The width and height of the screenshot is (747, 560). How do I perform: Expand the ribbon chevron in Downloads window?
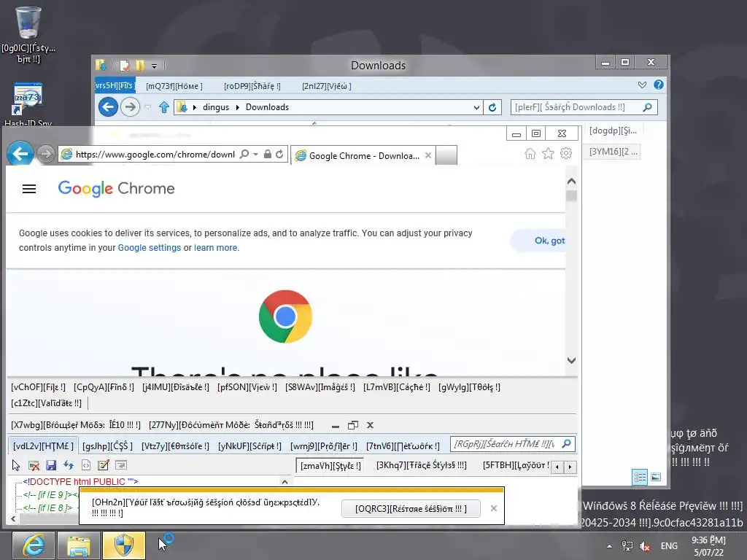click(642, 85)
